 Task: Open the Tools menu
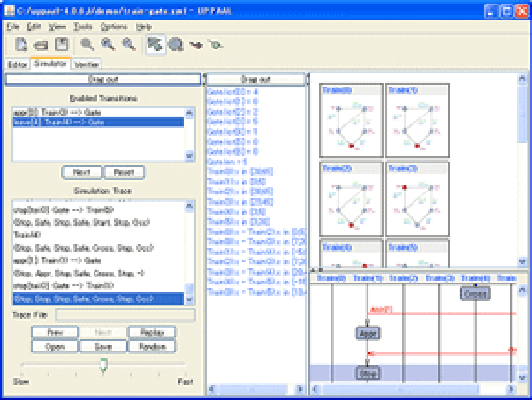(x=82, y=27)
